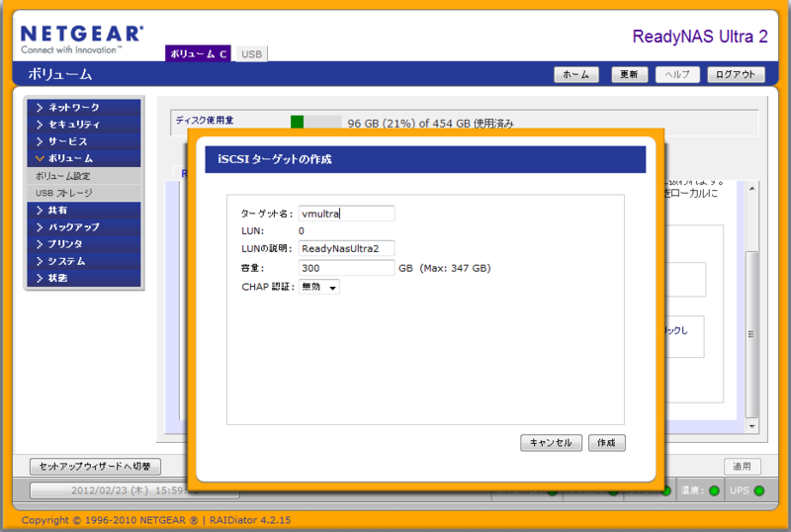
Task: Click the 適用 apply button
Action: click(x=743, y=467)
